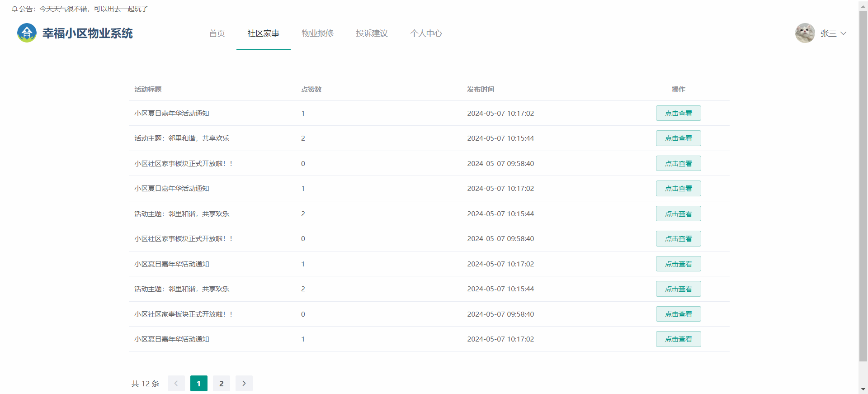This screenshot has height=394, width=868.
Task: Expand the 张三 user dropdown arrow
Action: pyautogui.click(x=843, y=33)
